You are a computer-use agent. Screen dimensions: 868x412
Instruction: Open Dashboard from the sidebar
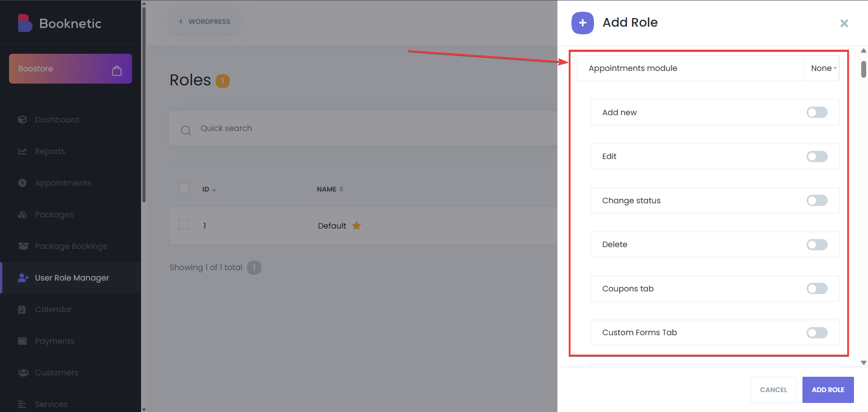tap(71, 120)
